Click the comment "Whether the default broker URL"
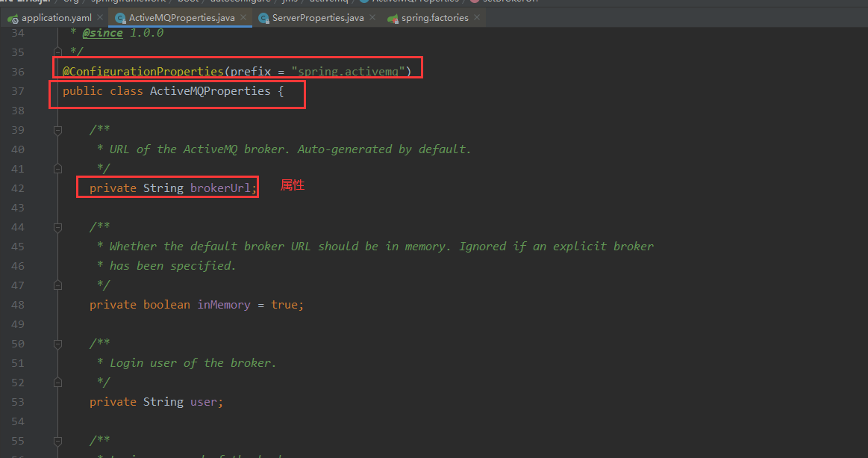Image resolution: width=868 pixels, height=458 pixels. coord(210,247)
